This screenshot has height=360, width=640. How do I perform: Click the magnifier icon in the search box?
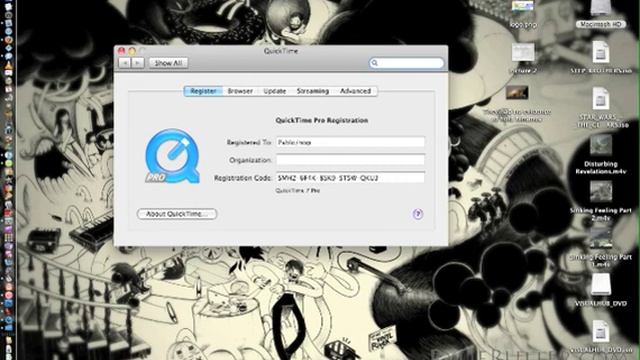pyautogui.click(x=374, y=63)
